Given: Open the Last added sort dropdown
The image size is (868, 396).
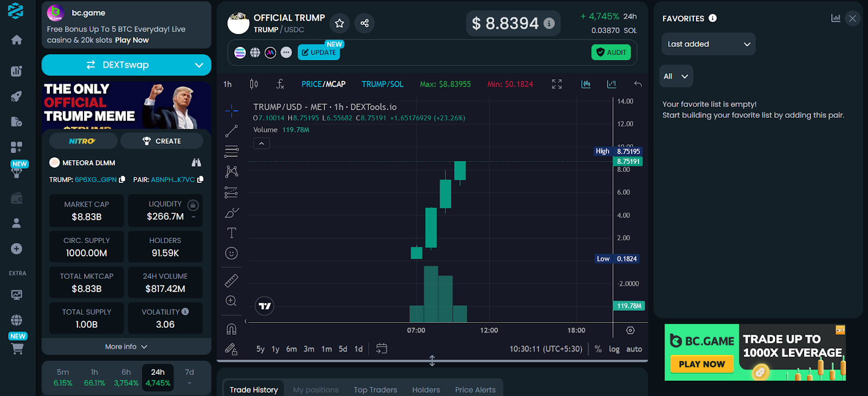Looking at the screenshot, I should 709,44.
